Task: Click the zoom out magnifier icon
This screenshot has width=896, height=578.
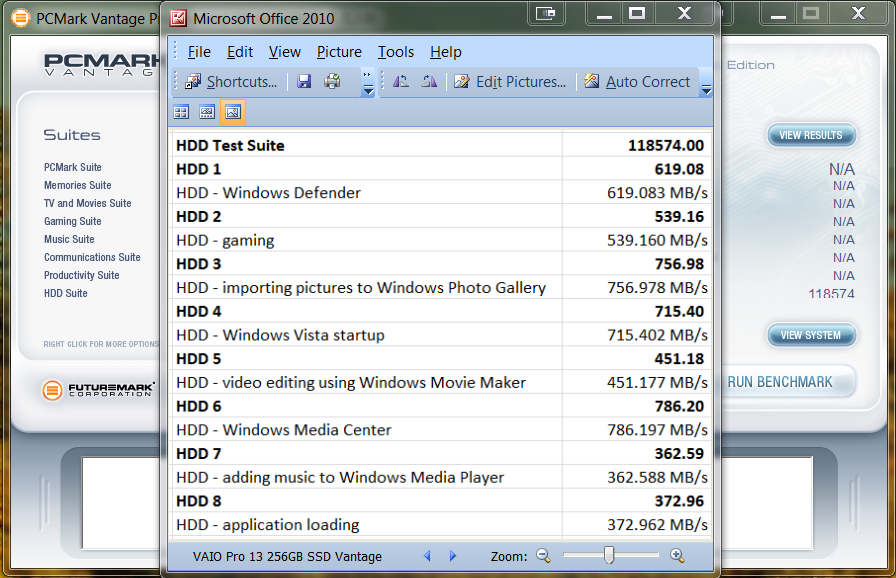Action: tap(544, 556)
